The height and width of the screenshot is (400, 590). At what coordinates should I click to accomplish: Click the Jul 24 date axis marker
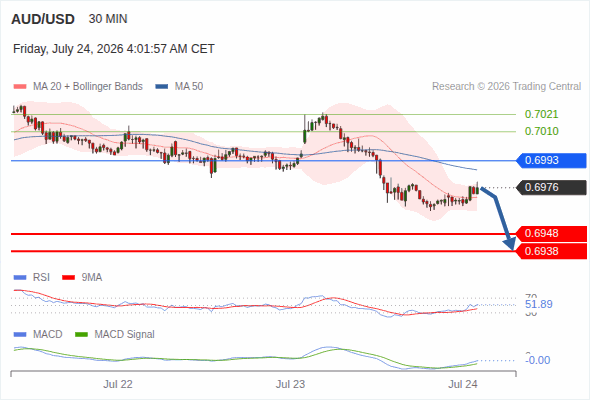[x=463, y=384]
